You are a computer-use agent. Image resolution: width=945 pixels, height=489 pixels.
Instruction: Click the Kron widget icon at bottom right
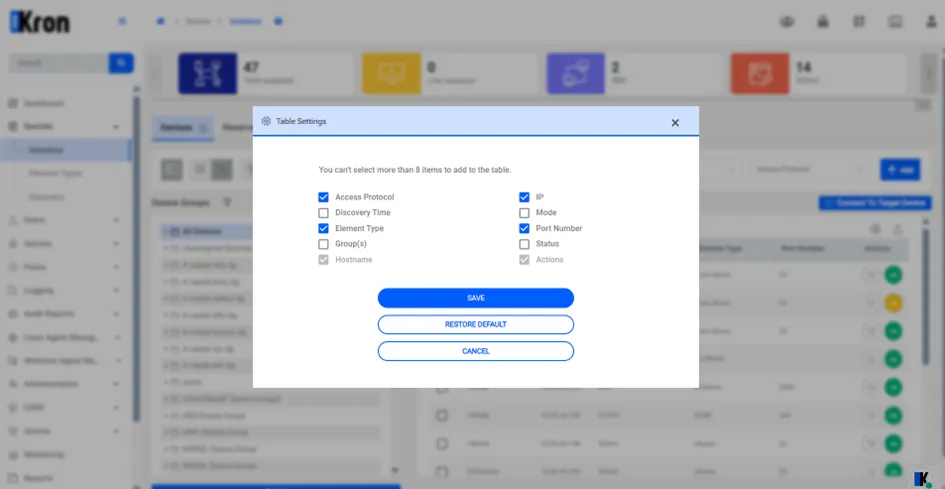[923, 478]
